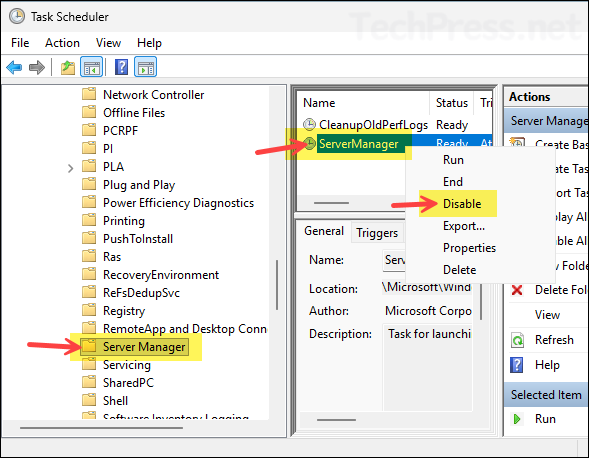
Task: Select the ReFsDedupSvc folder
Action: click(141, 293)
